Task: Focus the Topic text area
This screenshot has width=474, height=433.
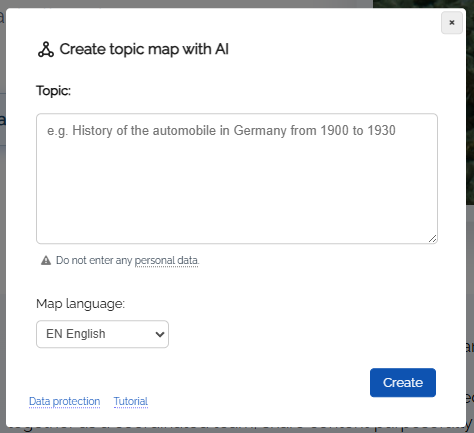Action: [x=237, y=178]
